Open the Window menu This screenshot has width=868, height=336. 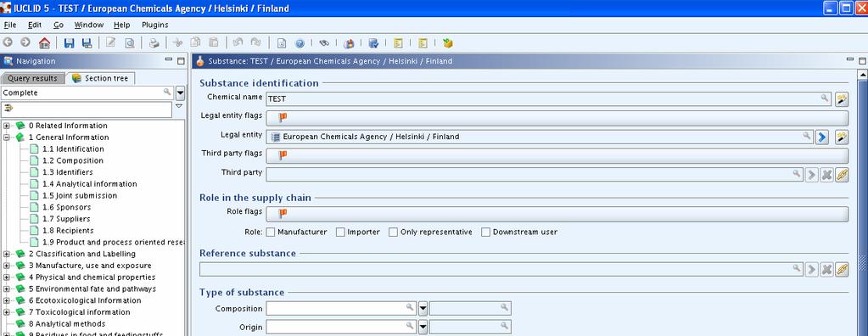coord(88,25)
